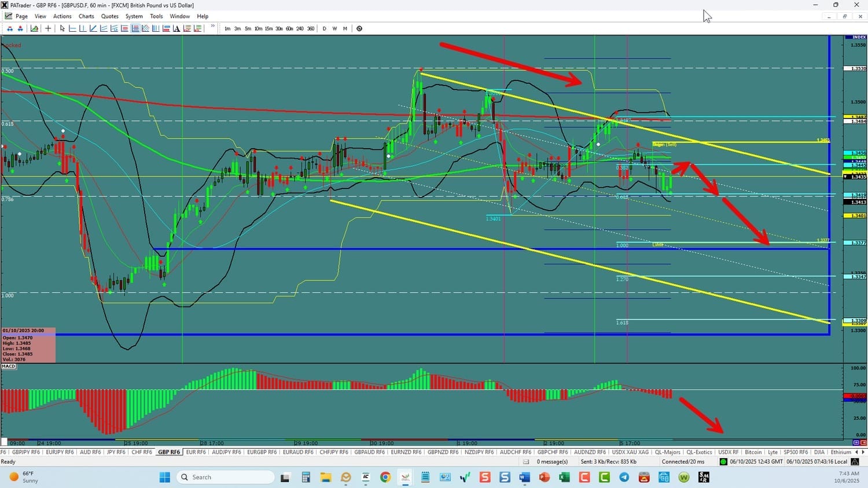Open Microsoft Word from the taskbar
Screen dimensions: 868x488
(x=525, y=477)
